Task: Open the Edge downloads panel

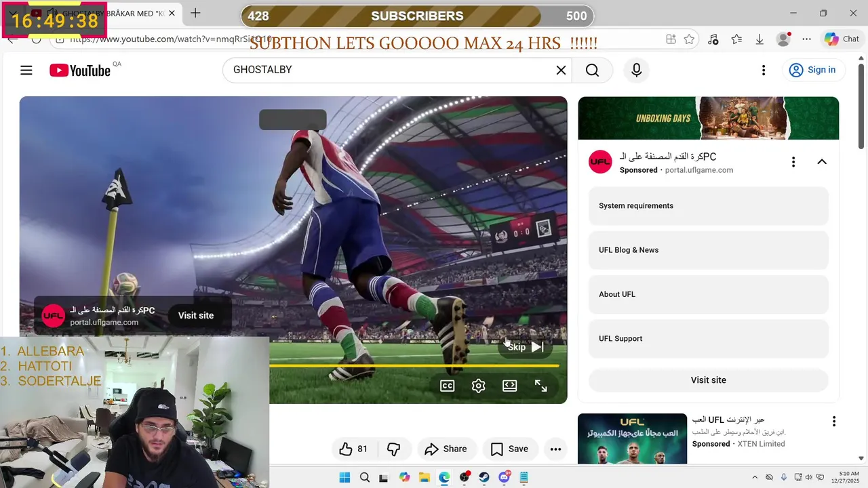Action: pyautogui.click(x=759, y=39)
